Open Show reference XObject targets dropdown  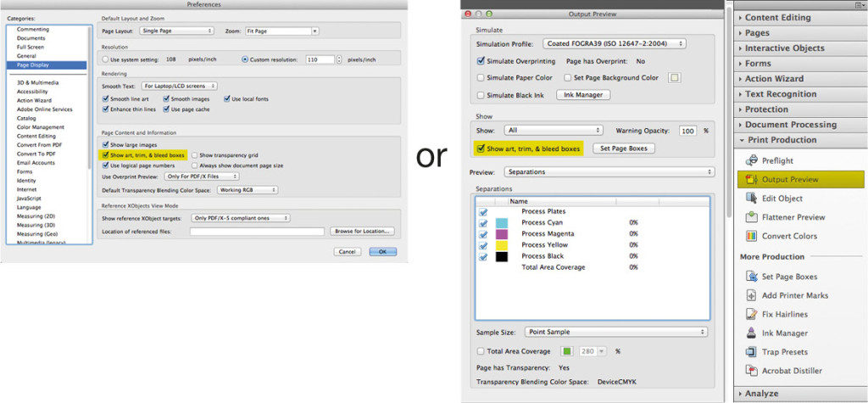click(x=240, y=218)
